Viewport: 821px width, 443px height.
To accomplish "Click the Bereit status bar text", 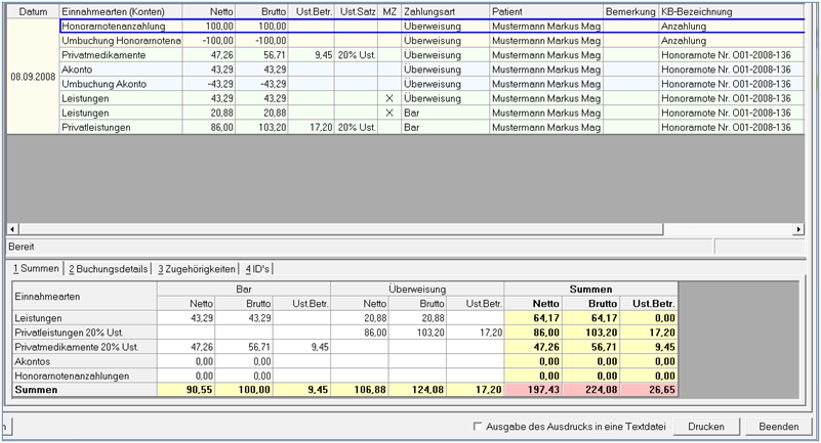I will click(21, 247).
